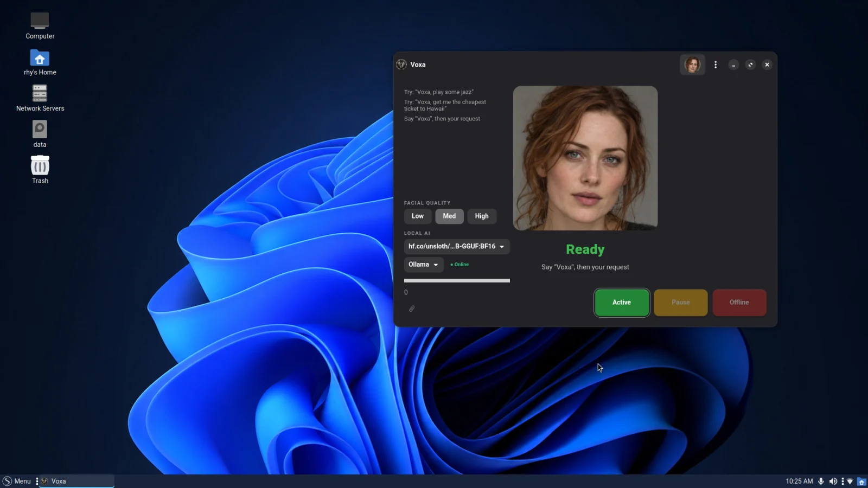Select Voxa taskbar window entry

click(76, 481)
